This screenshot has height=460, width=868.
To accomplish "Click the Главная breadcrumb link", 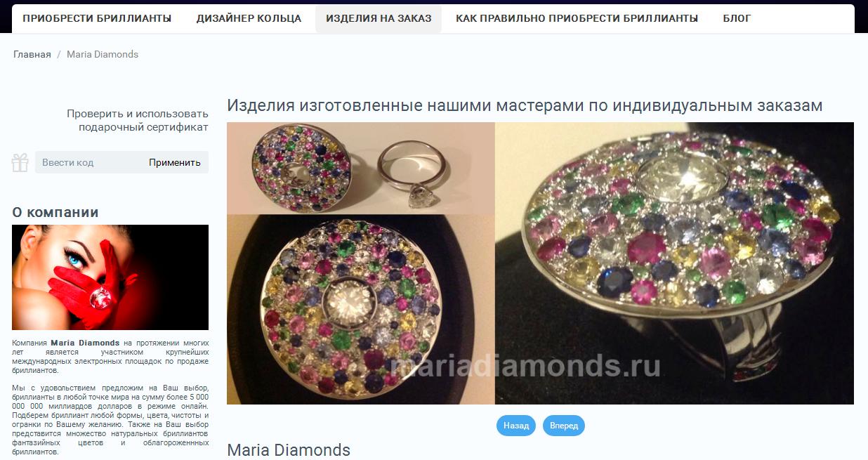I will (32, 54).
